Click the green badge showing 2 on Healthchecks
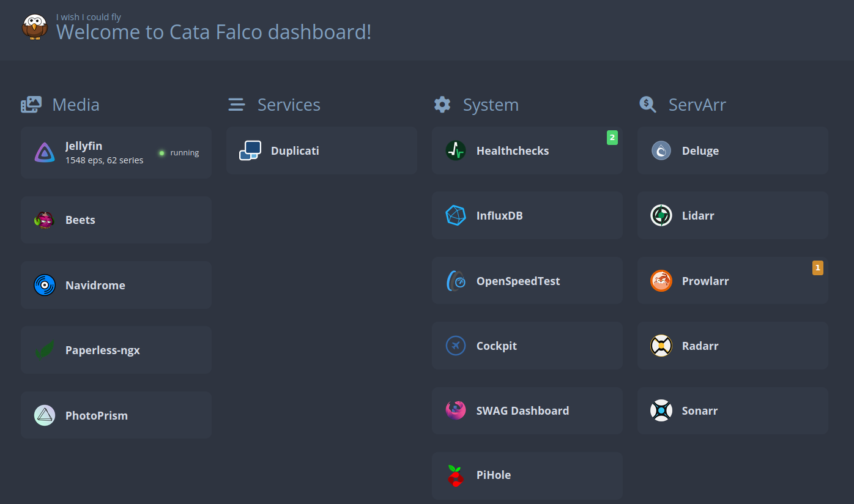This screenshot has width=854, height=504. 612,138
